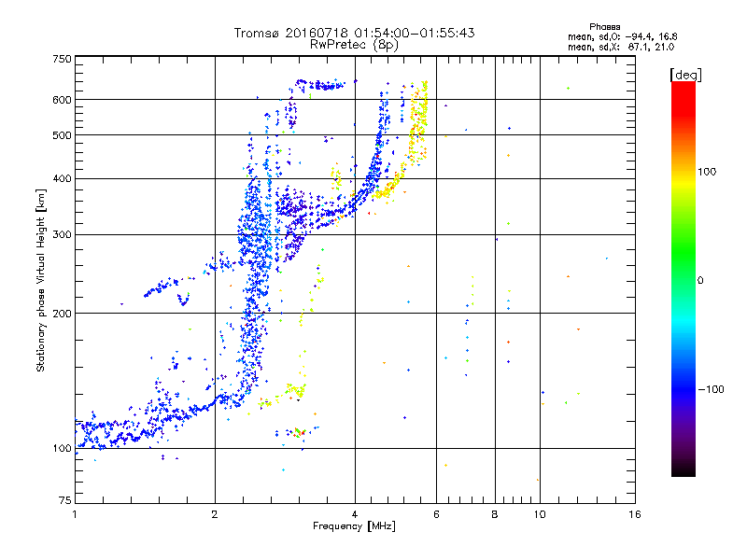Click the y-axis tick label '200'

[62, 314]
